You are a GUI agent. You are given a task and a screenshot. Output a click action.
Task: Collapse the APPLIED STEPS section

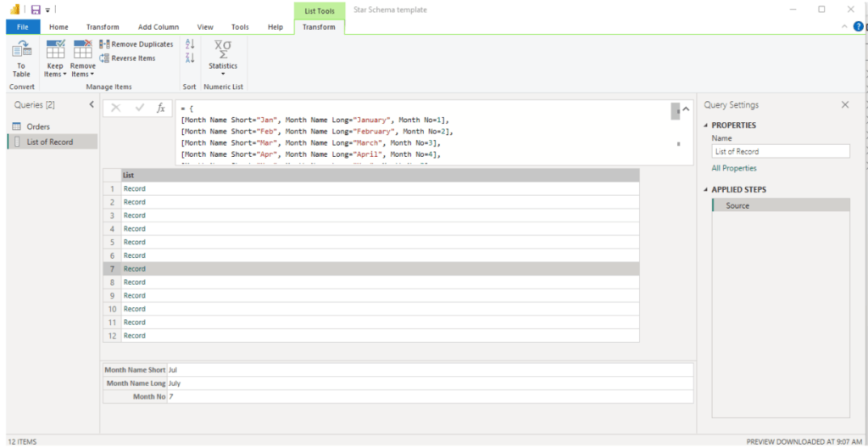[705, 190]
